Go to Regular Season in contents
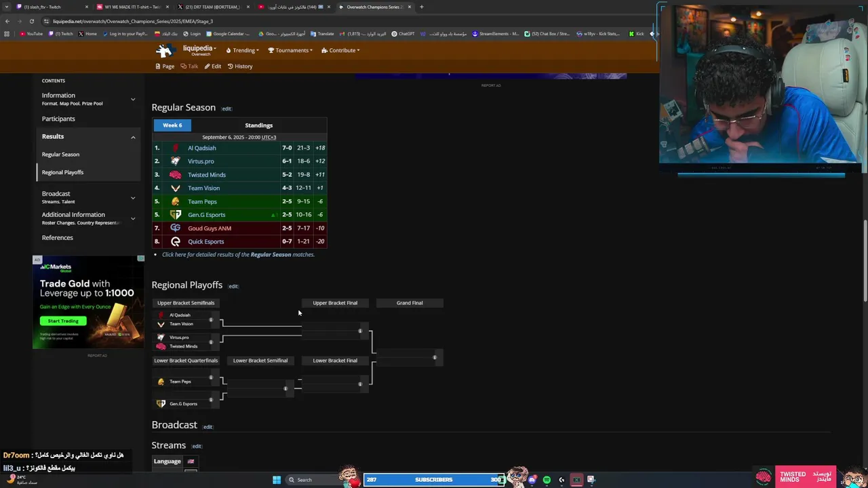Viewport: 868px width, 488px height. 60,155
